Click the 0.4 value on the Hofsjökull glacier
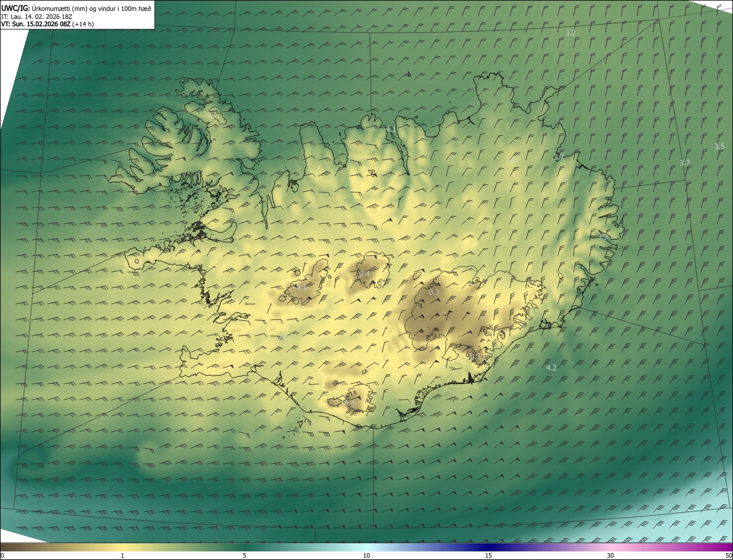Screen dimensions: 733x560 [x=364, y=274]
